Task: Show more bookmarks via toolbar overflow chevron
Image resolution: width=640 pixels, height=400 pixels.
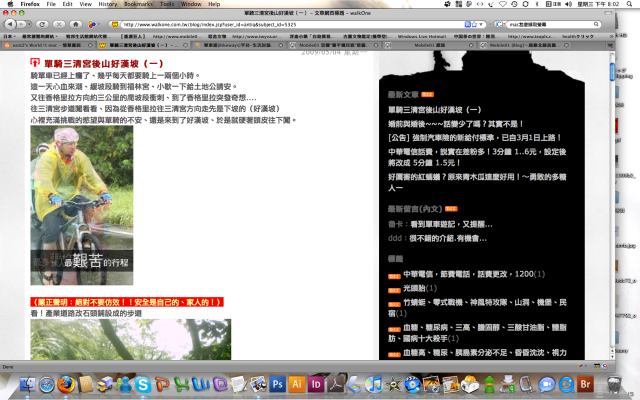Action: [x=611, y=37]
